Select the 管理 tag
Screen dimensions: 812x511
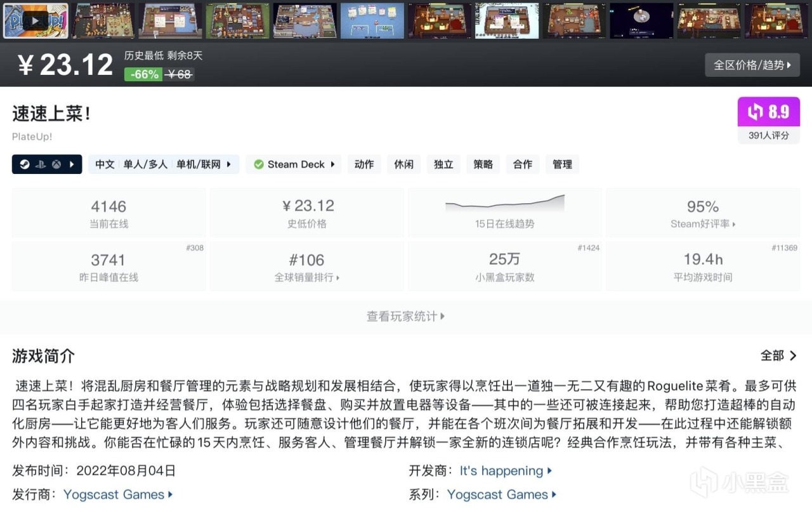[562, 164]
